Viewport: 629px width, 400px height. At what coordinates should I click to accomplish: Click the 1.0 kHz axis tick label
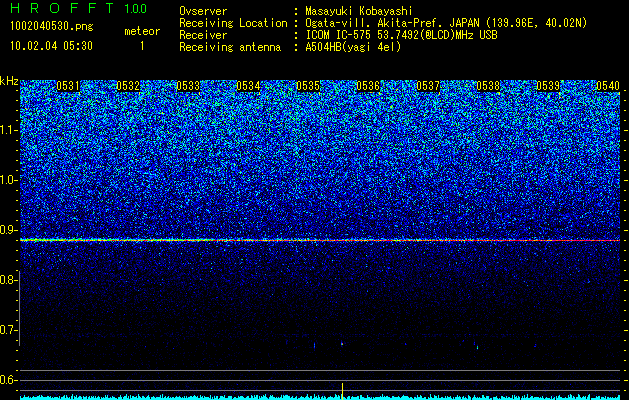click(8, 180)
